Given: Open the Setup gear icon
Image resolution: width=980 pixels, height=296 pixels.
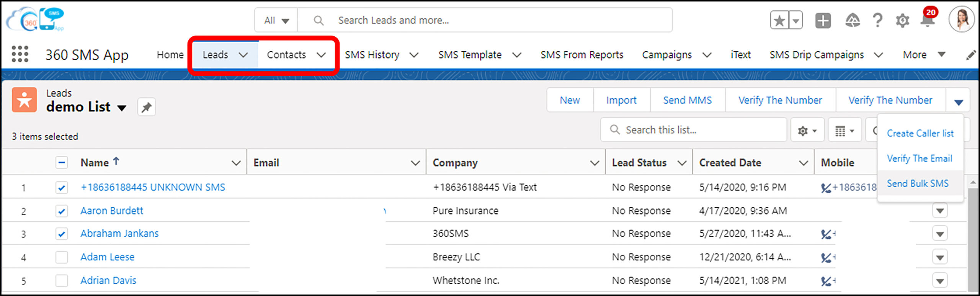Looking at the screenshot, I should coord(902,20).
